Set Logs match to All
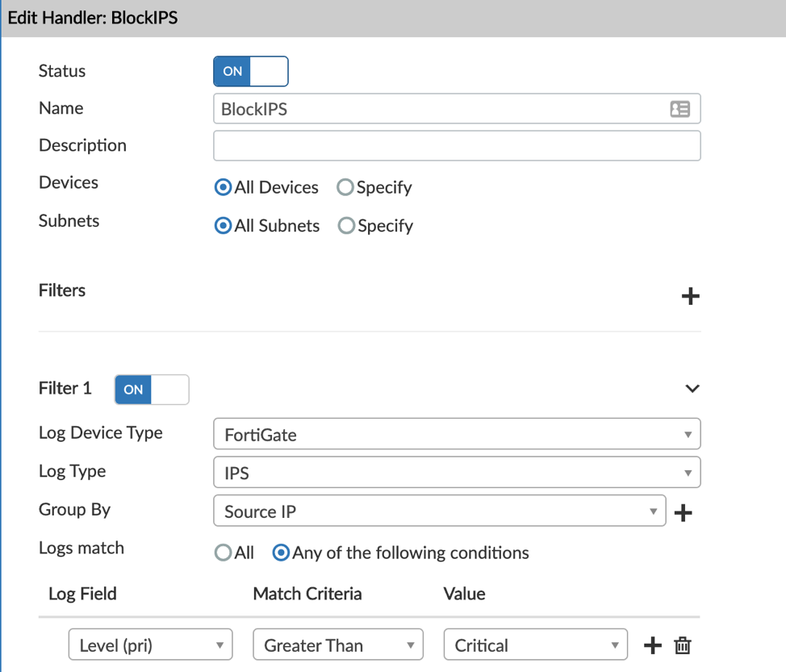Image resolution: width=786 pixels, height=672 pixels. (x=224, y=553)
